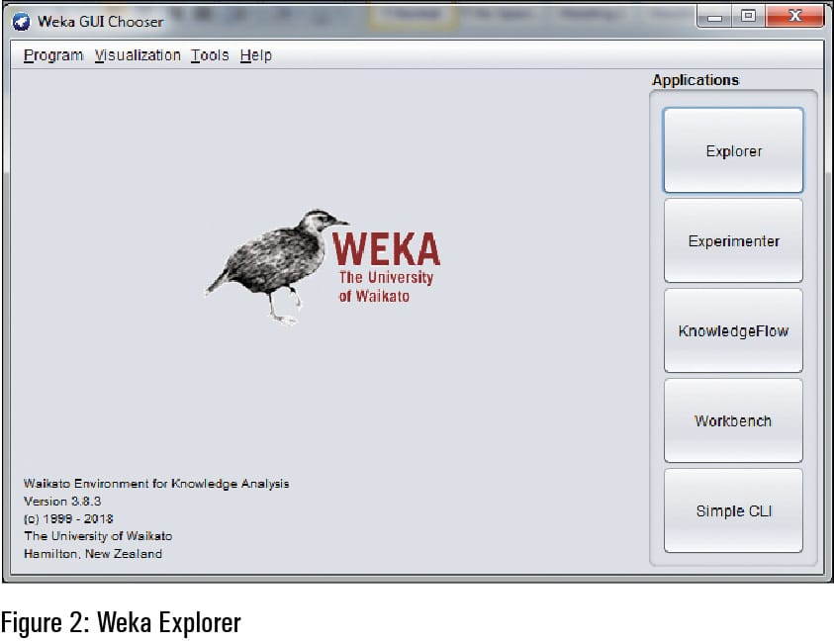Click 'Hamilton, New Zealand' text

click(93, 554)
